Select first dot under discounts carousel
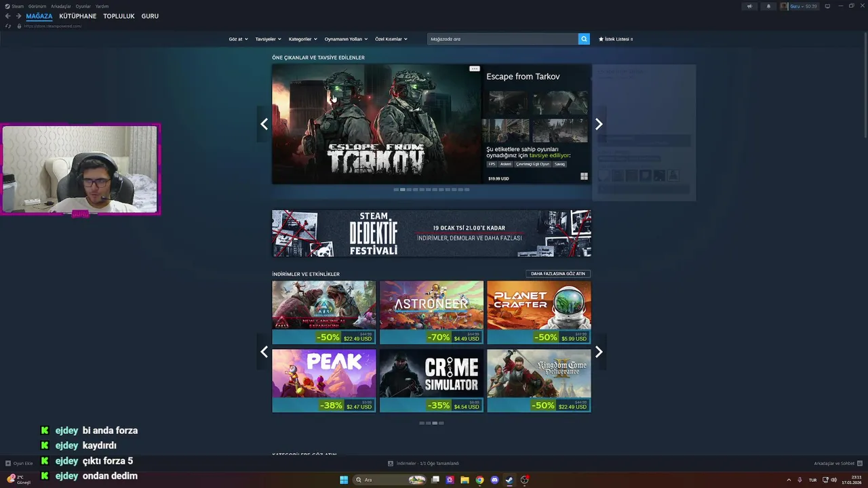The image size is (868, 488). (x=422, y=423)
